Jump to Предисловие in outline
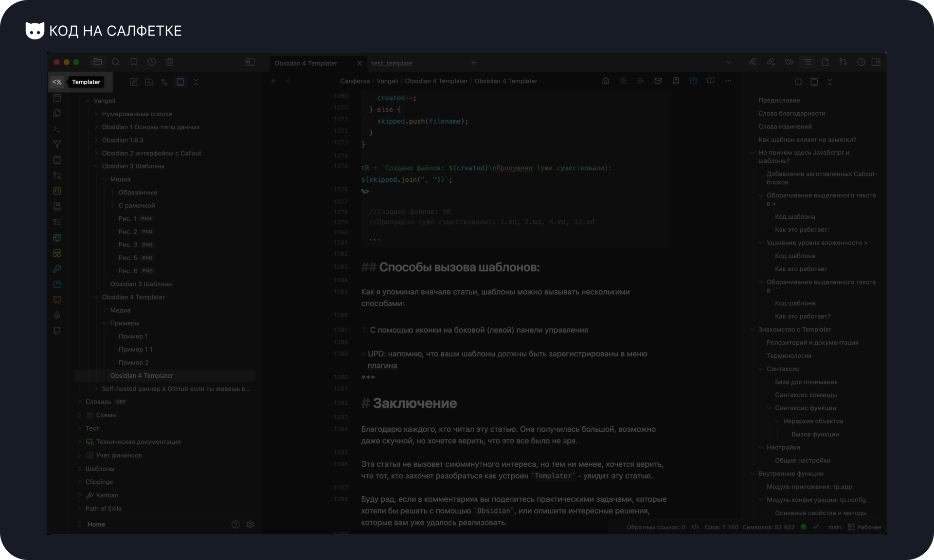The height and width of the screenshot is (560, 934). point(779,100)
